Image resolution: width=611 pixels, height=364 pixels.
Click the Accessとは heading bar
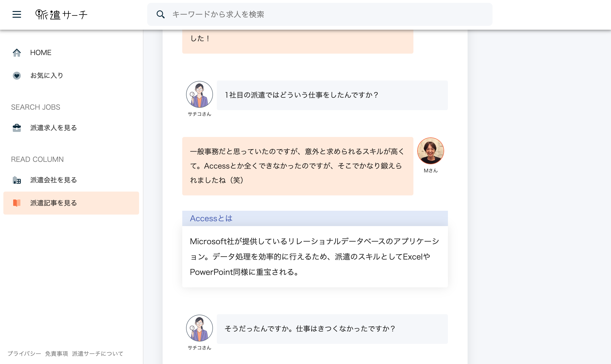coord(315,218)
